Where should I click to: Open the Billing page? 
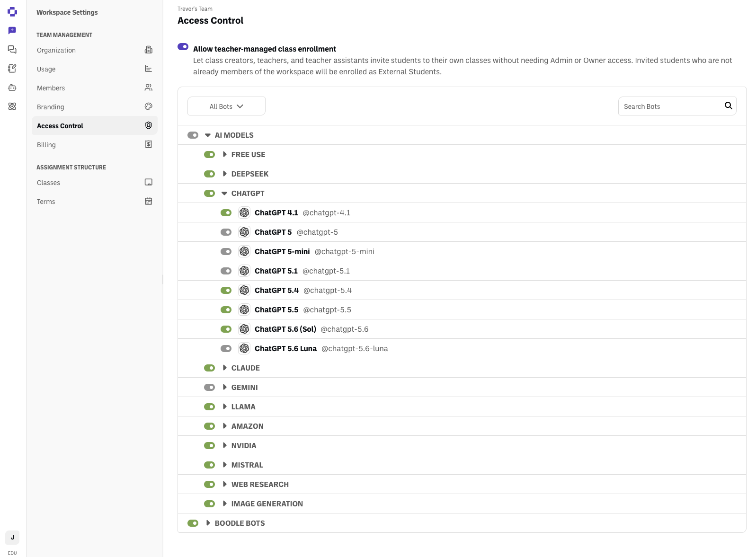click(95, 144)
